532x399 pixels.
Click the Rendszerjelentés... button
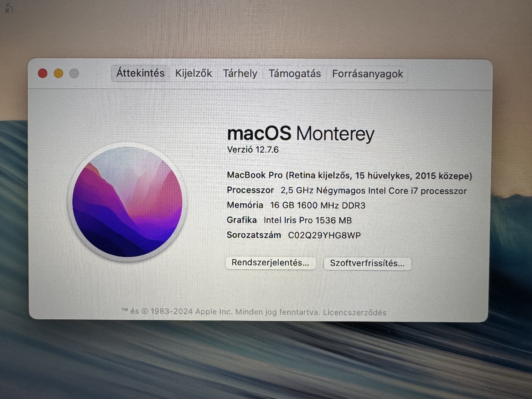click(x=271, y=263)
